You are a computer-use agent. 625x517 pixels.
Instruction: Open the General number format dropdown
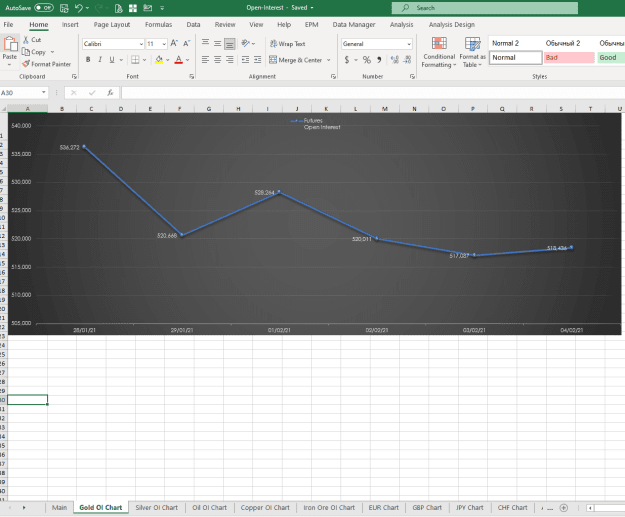409,44
